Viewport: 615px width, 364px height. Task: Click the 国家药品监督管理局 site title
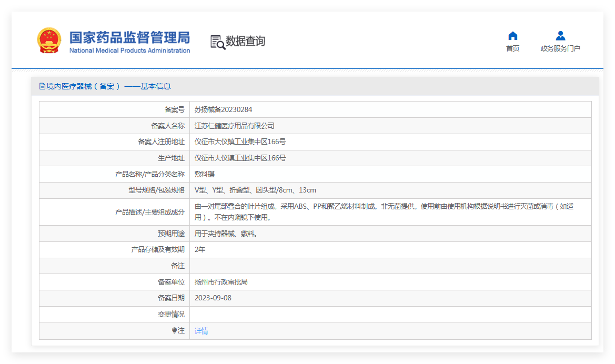coord(129,37)
